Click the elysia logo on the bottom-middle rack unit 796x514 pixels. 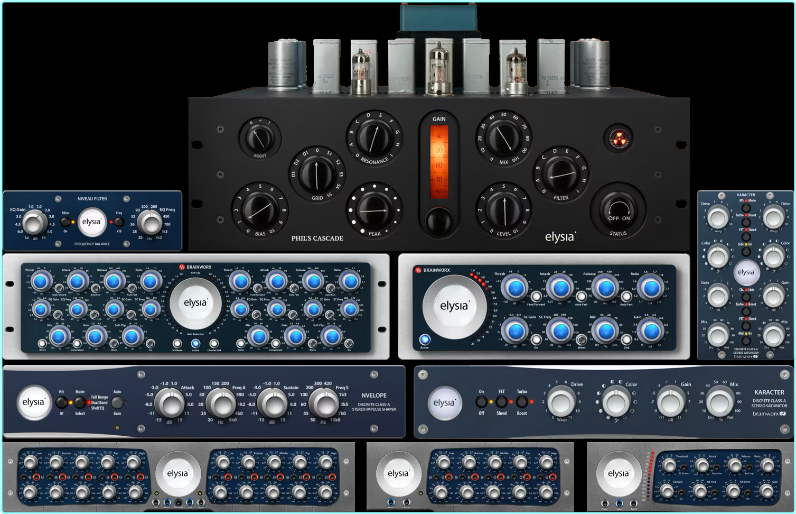[398, 473]
